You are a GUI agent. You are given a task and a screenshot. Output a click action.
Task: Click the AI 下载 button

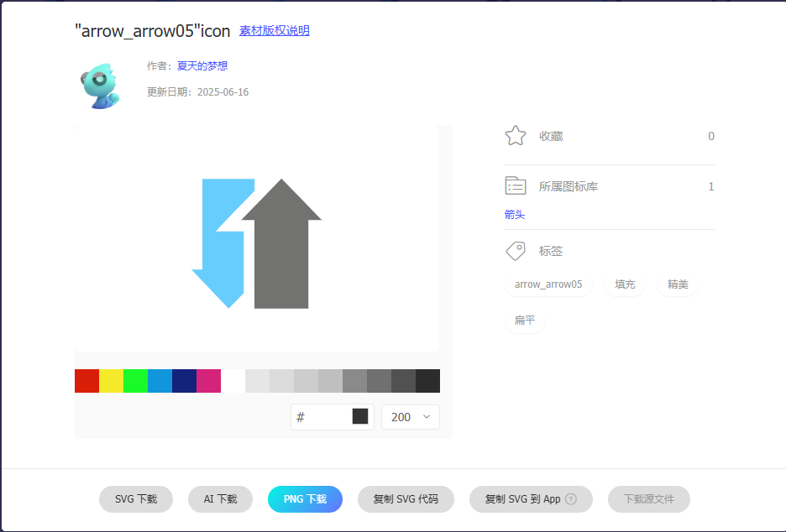220,499
